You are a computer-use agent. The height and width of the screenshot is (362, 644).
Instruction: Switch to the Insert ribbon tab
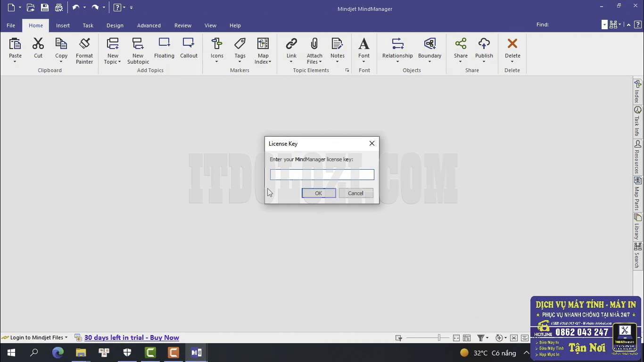63,25
